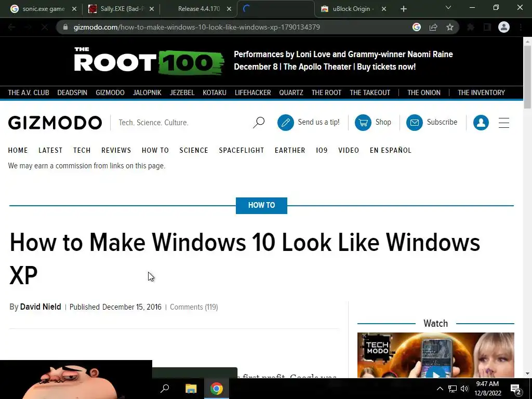Open the hamburger menu on Gizmodo header
532x399 pixels.
(504, 123)
